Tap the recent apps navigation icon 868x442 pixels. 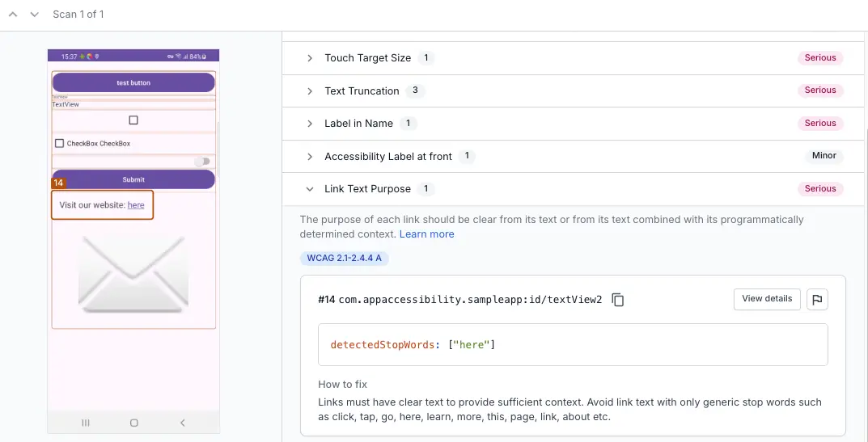click(86, 423)
